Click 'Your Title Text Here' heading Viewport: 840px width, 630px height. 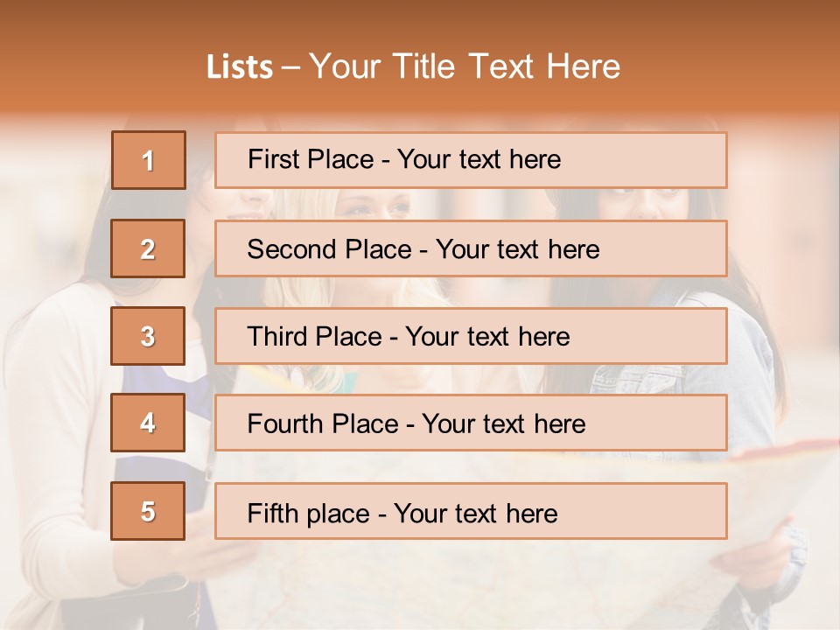(465, 66)
